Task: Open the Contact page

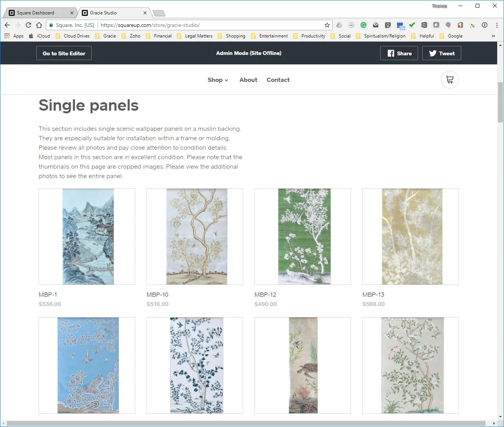Action: coord(278,80)
